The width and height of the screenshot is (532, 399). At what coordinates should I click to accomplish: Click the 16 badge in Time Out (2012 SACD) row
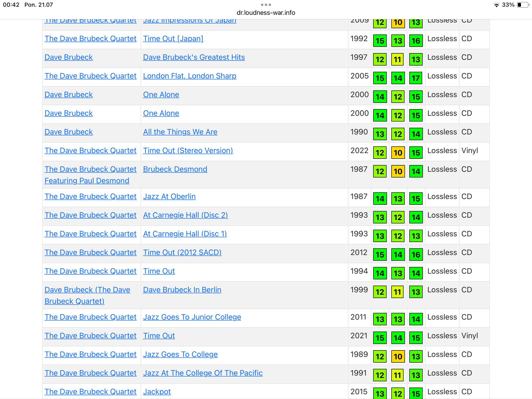(416, 255)
